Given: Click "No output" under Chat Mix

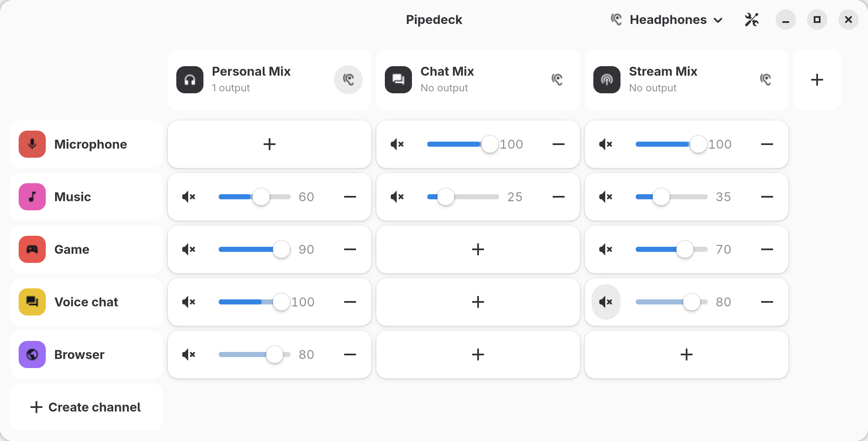Looking at the screenshot, I should click(x=444, y=88).
